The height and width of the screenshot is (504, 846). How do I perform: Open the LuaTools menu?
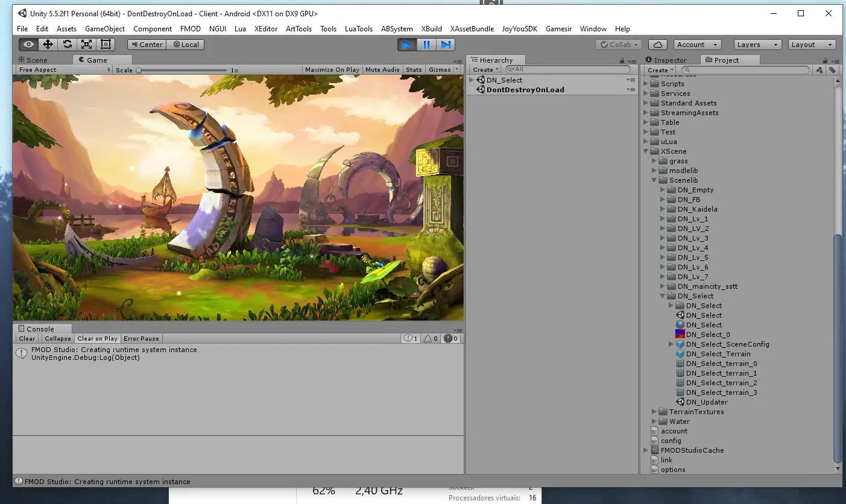click(359, 29)
